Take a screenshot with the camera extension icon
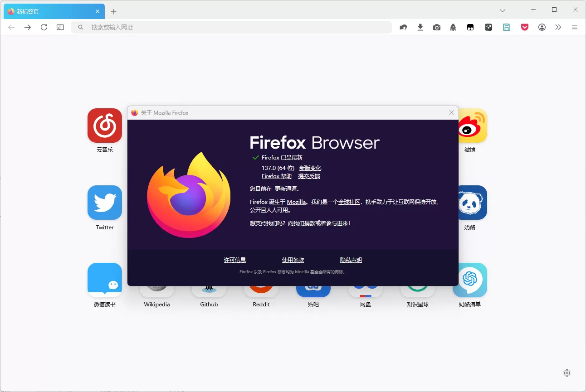The image size is (586, 392). click(x=437, y=27)
